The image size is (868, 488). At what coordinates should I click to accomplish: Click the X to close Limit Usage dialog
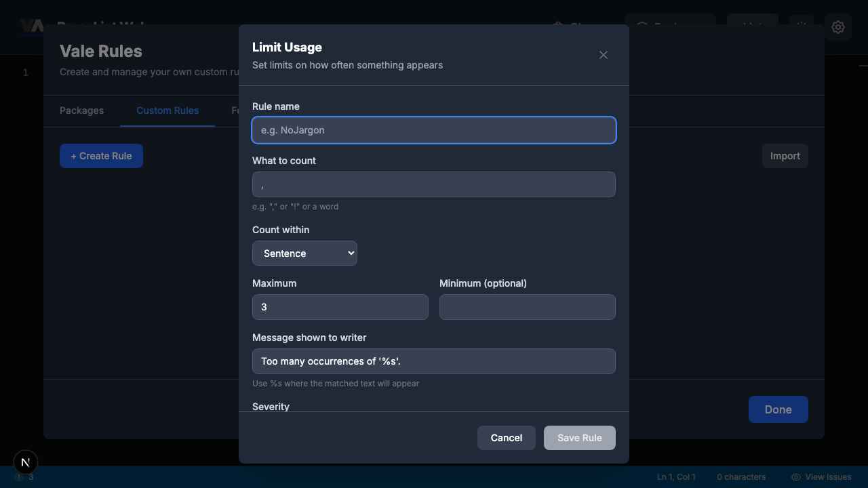pos(603,55)
